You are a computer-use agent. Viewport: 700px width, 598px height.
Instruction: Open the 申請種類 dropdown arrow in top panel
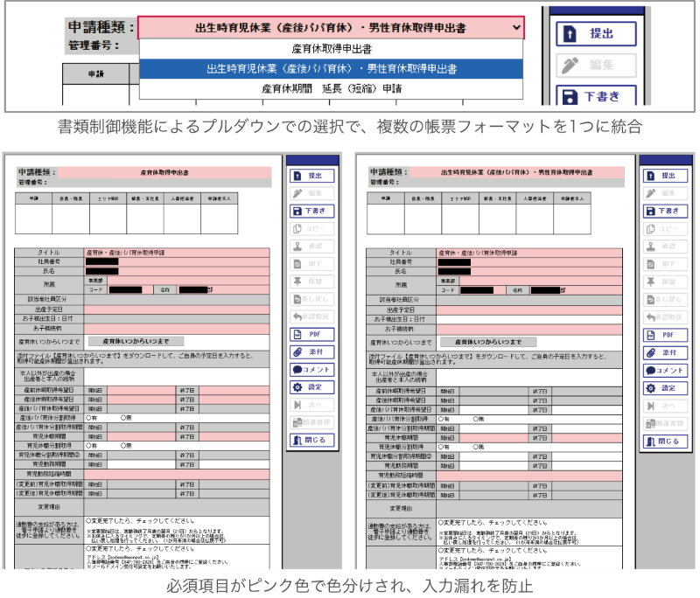pyautogui.click(x=516, y=28)
